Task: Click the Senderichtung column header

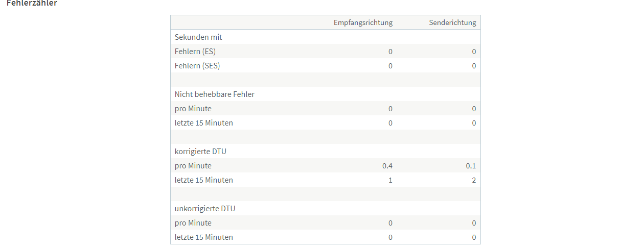Action: 452,22
